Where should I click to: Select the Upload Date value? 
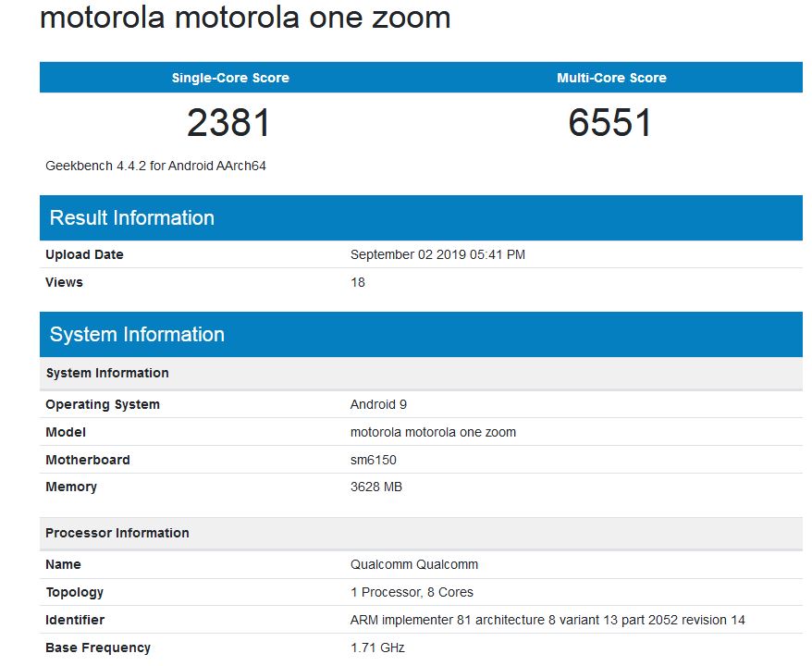(x=437, y=254)
